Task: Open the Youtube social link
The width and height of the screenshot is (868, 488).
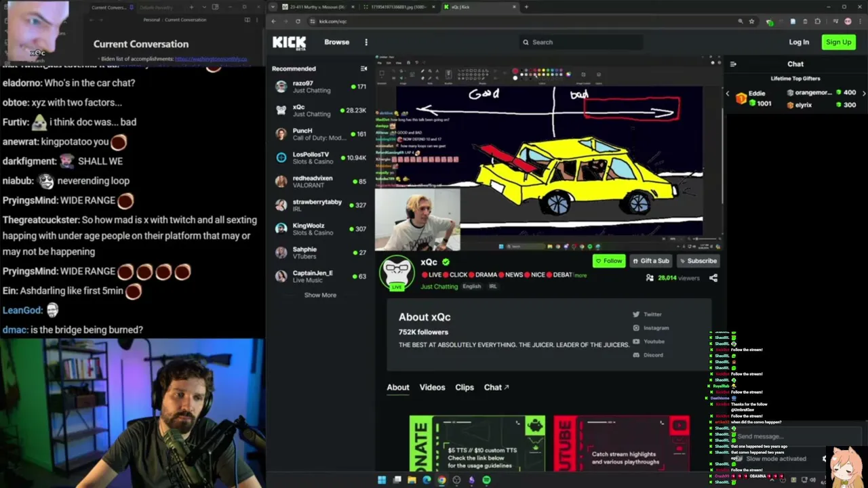Action: (x=648, y=342)
